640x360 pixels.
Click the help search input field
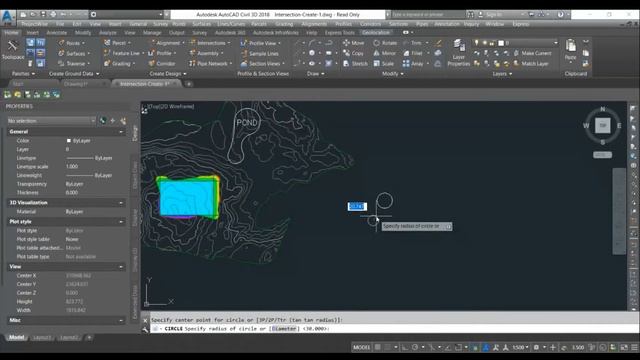(x=428, y=14)
